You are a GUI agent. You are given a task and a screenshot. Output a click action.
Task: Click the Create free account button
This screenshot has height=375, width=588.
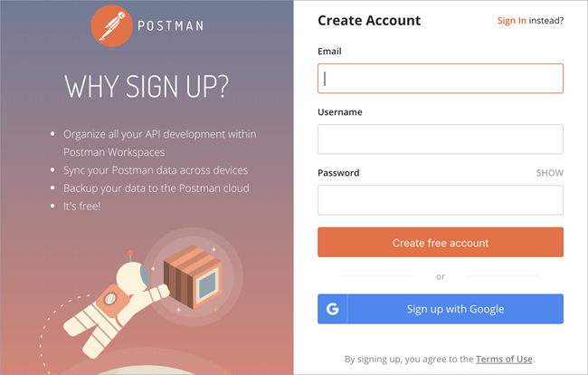click(x=441, y=242)
